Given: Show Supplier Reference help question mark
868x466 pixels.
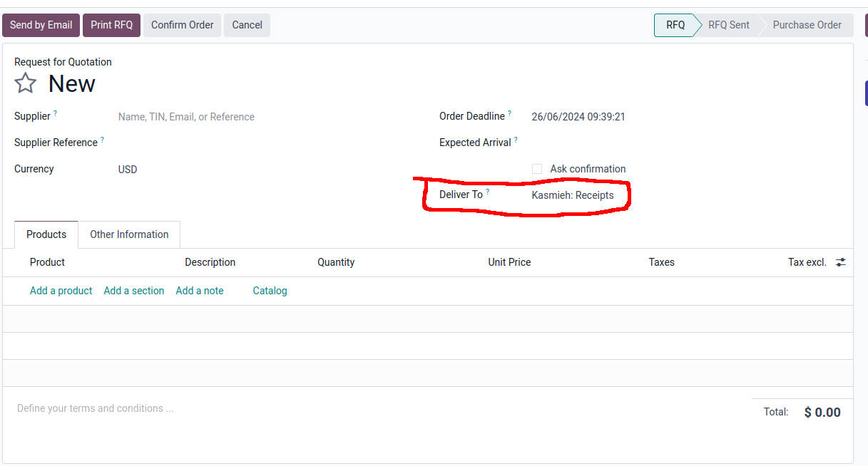Looking at the screenshot, I should click(102, 140).
